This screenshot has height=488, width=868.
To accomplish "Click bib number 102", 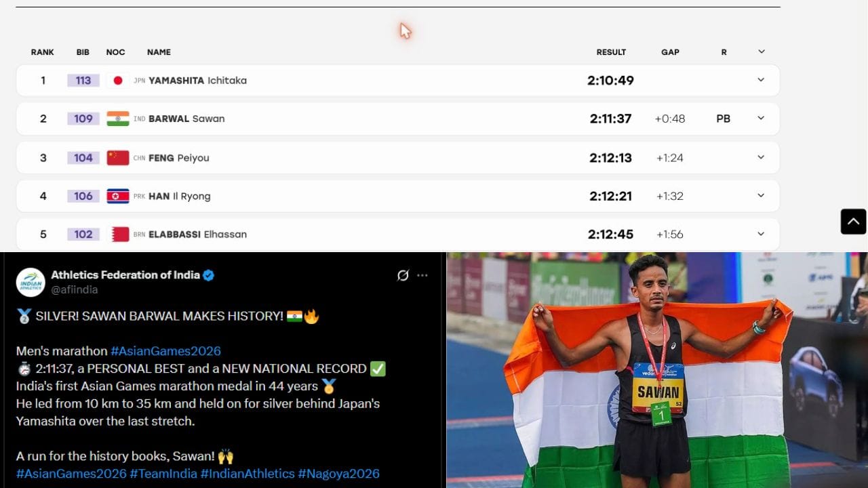I will pyautogui.click(x=83, y=235).
